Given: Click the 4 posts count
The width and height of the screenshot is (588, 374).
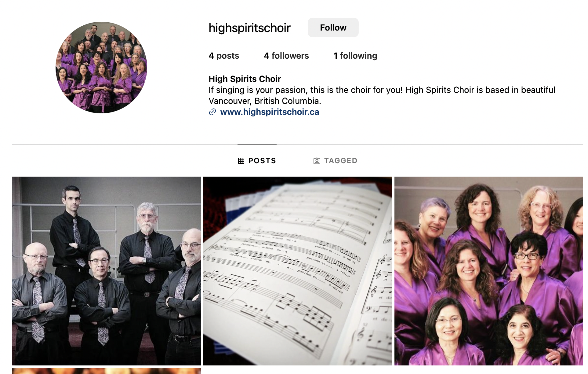Looking at the screenshot, I should click(x=224, y=56).
